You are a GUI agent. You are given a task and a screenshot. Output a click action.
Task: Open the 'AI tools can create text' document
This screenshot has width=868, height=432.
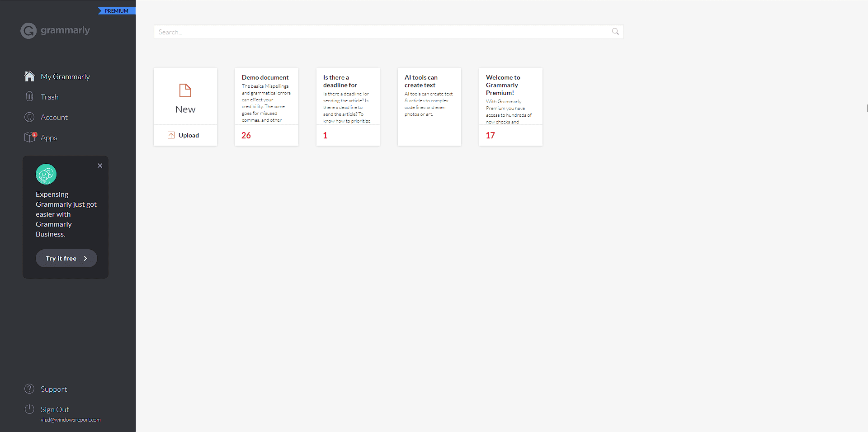pyautogui.click(x=429, y=107)
